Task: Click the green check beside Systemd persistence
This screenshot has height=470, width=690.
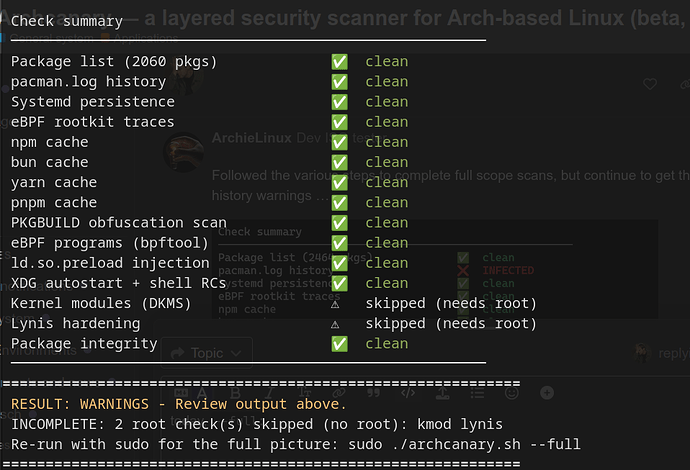Action: pos(339,102)
